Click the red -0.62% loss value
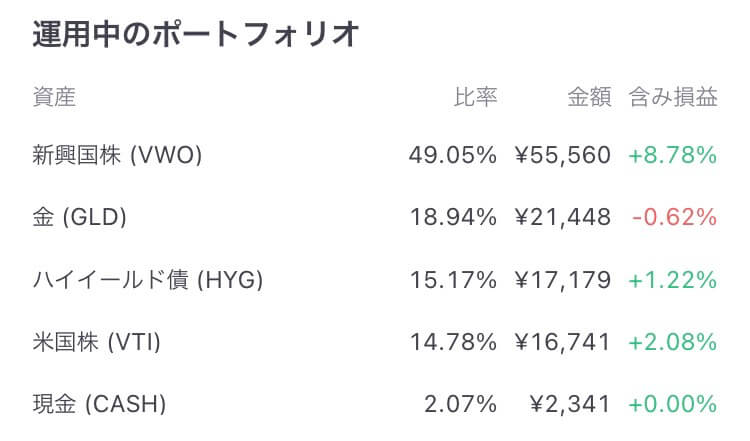This screenshot has width=750, height=441. tap(674, 218)
